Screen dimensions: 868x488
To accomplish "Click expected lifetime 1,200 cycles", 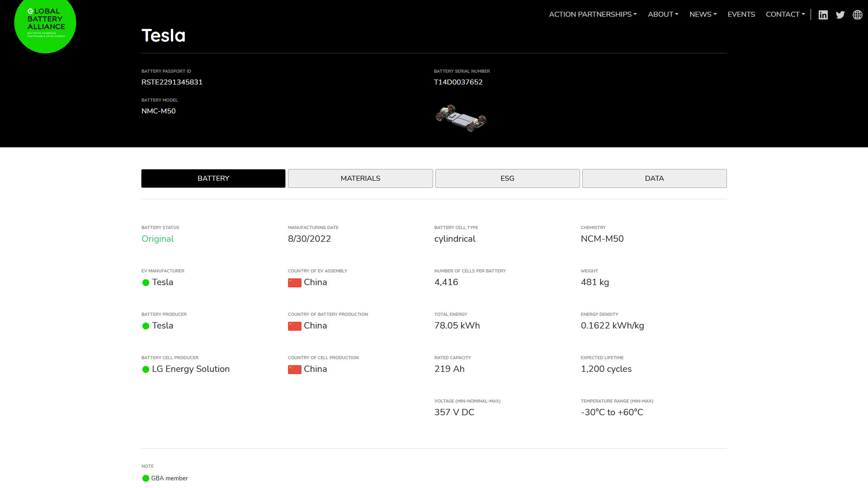I will 606,369.
